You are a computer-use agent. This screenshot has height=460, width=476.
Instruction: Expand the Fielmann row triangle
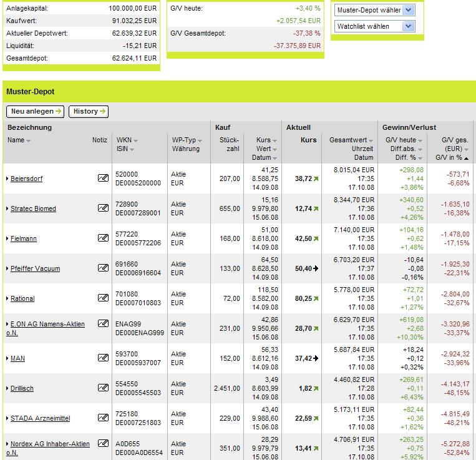pyautogui.click(x=7, y=238)
